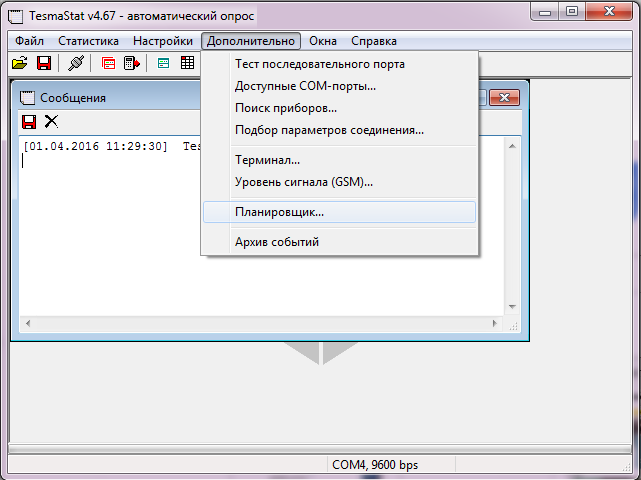The height and width of the screenshot is (480, 641).
Task: Click the connection plug toolbar icon
Action: tap(76, 63)
